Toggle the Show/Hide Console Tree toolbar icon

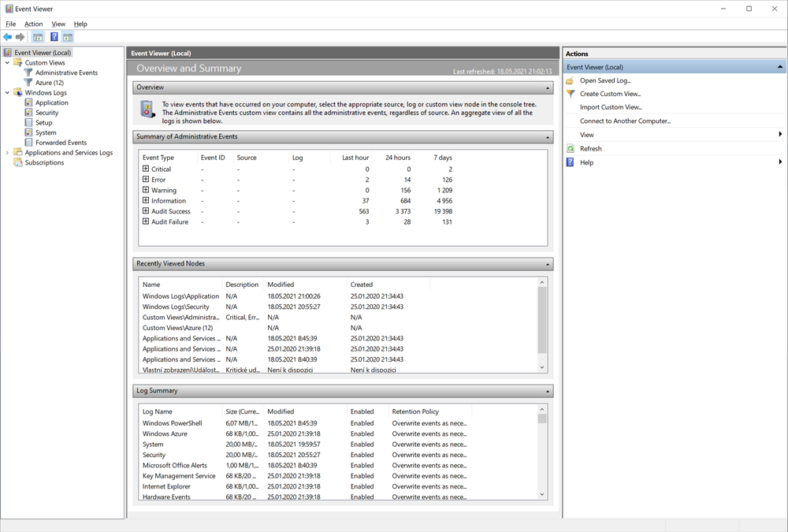pos(37,36)
